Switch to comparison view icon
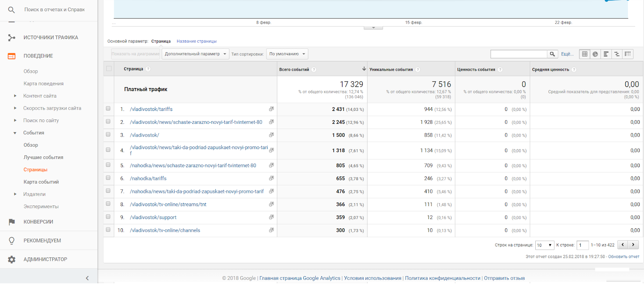The width and height of the screenshot is (644, 285). [x=617, y=54]
